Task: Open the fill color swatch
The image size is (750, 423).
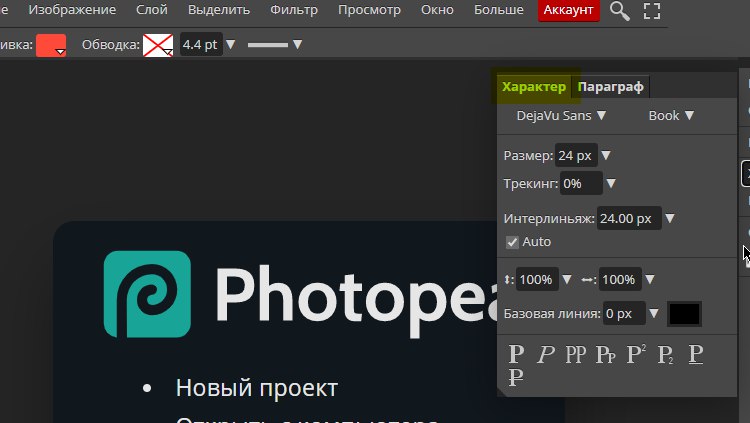Action: pos(51,45)
